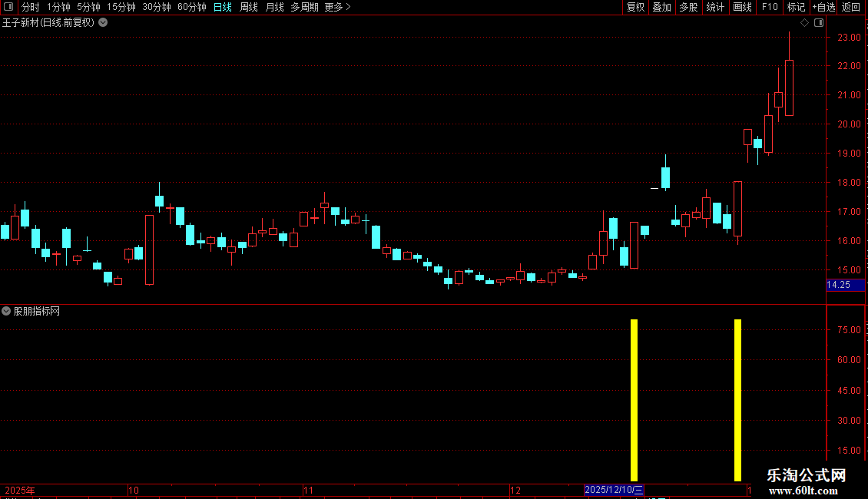Click the 王子新材(日线.前复权) title
The height and width of the screenshot is (499, 868).
[48, 23]
